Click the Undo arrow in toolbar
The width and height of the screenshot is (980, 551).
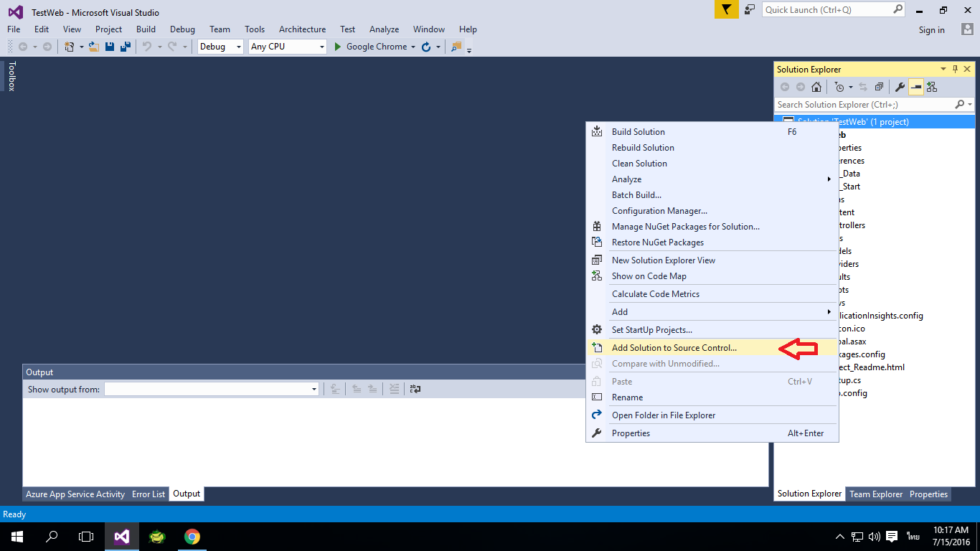click(x=146, y=47)
